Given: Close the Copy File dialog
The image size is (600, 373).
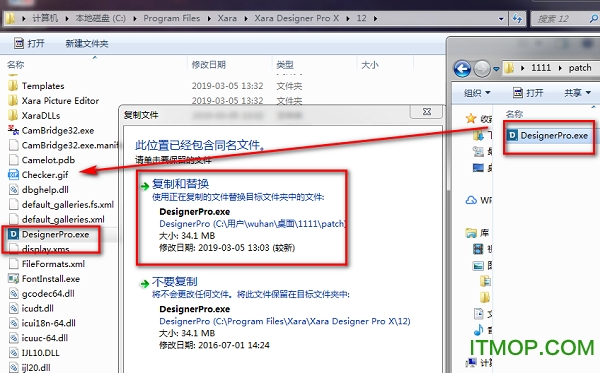Looking at the screenshot, I should coord(427,112).
